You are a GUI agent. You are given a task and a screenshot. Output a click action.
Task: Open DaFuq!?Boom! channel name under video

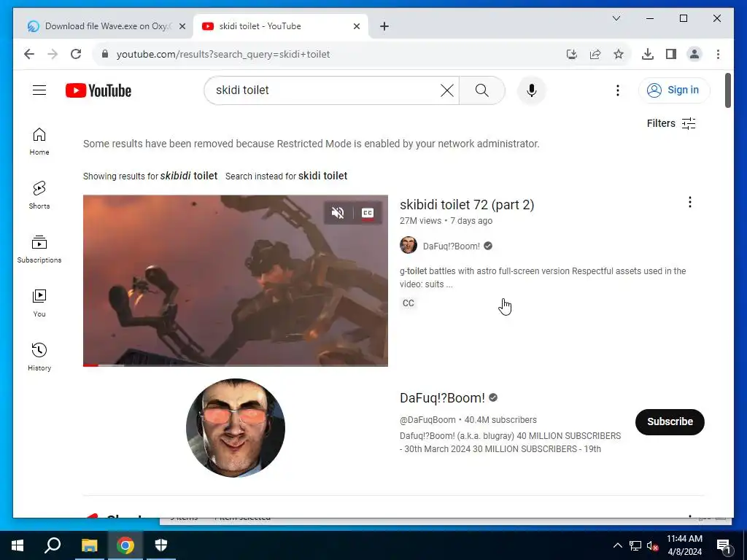tap(451, 246)
